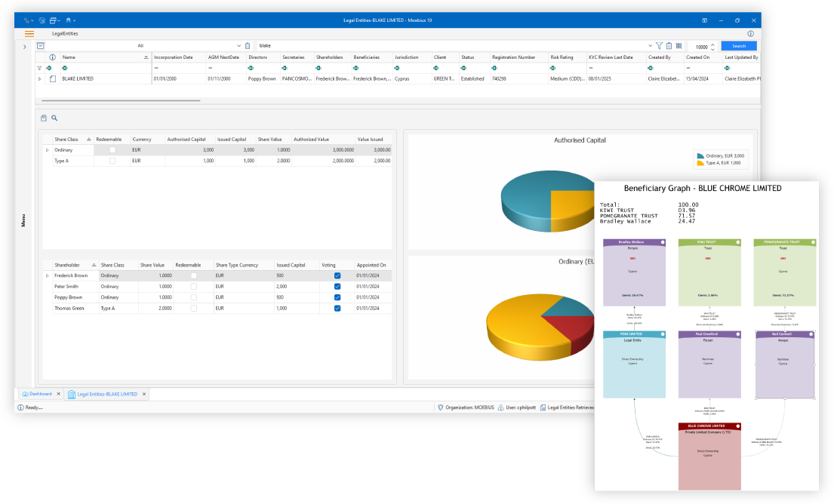Close the Dashboard tab
The height and width of the screenshot is (504, 834).
59,394
